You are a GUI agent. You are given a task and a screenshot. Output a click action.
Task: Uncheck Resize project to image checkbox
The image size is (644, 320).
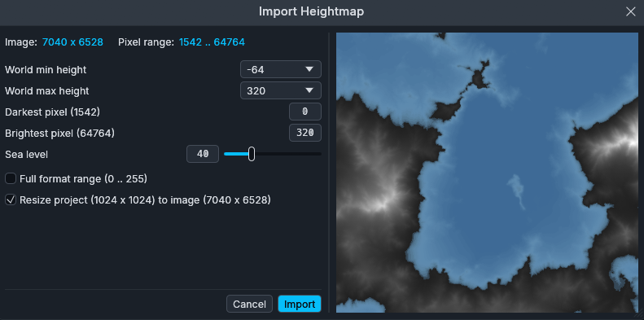click(11, 200)
